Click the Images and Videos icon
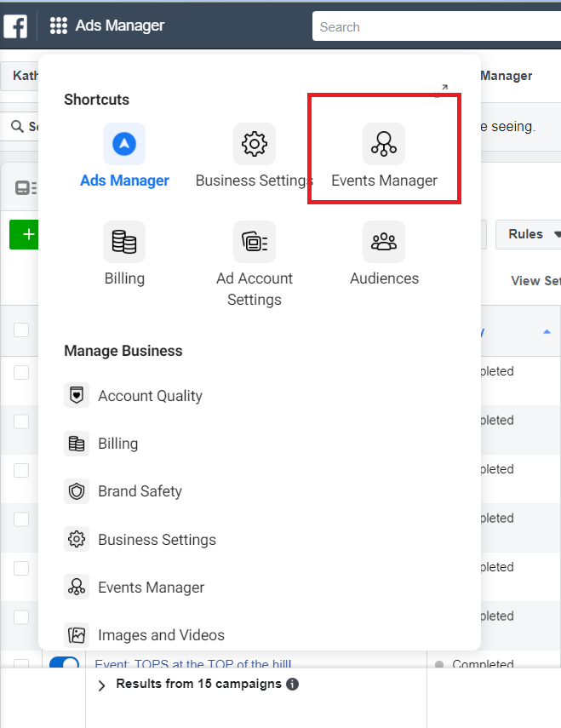This screenshot has width=561, height=728. 77,634
